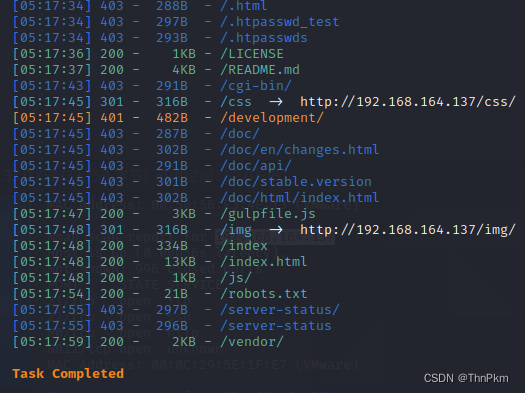Click the /index.html path entry
Image resolution: width=525 pixels, height=393 pixels.
click(264, 262)
